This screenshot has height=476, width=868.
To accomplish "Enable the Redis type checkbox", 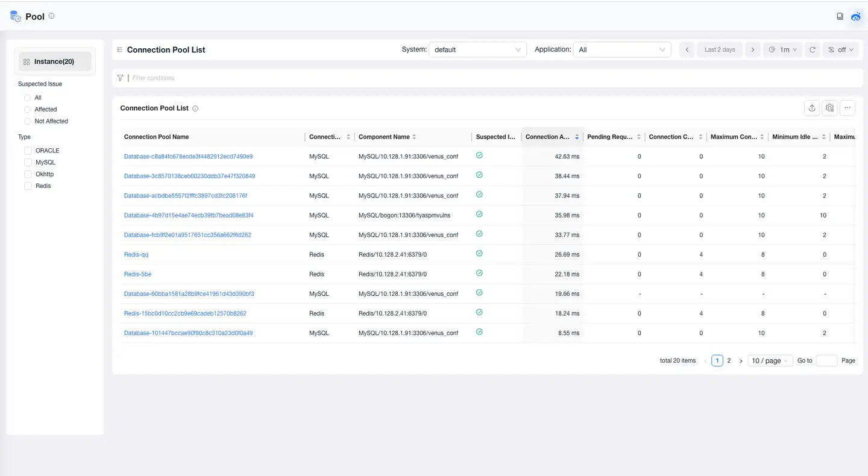I will tap(28, 186).
